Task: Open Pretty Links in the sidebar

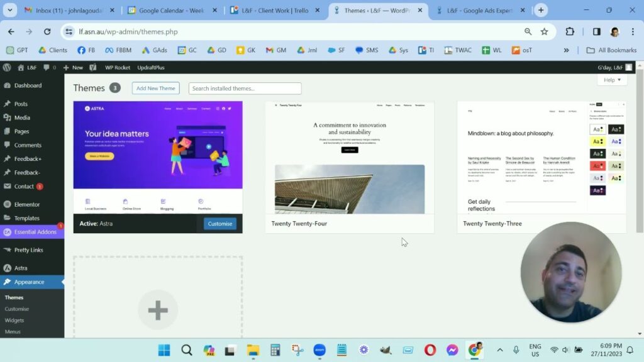Action: click(x=29, y=250)
